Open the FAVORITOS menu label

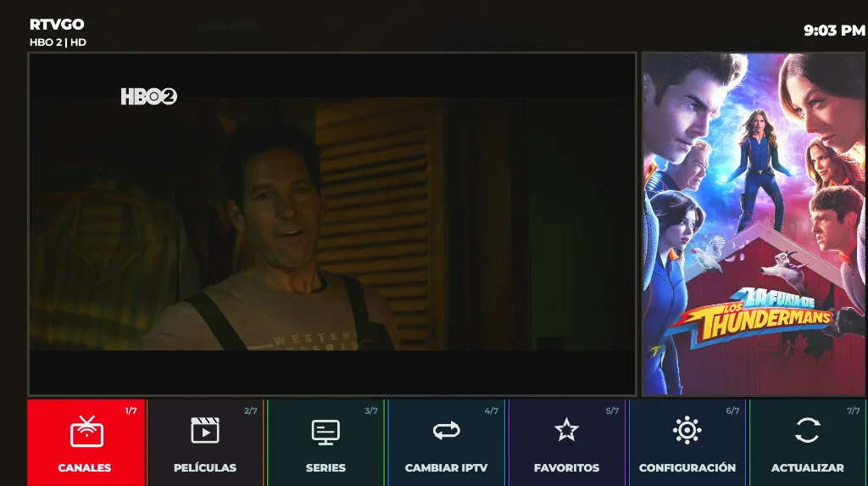(566, 467)
